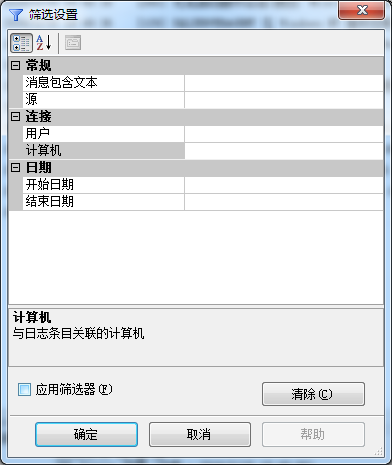Collapse the 常规 category
The image size is (392, 465).
[x=16, y=66]
